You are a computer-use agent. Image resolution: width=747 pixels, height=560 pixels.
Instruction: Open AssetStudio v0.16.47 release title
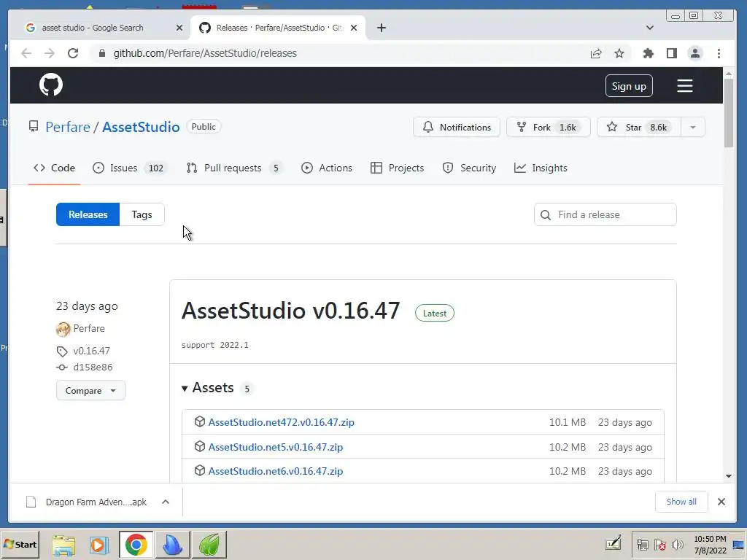point(290,311)
